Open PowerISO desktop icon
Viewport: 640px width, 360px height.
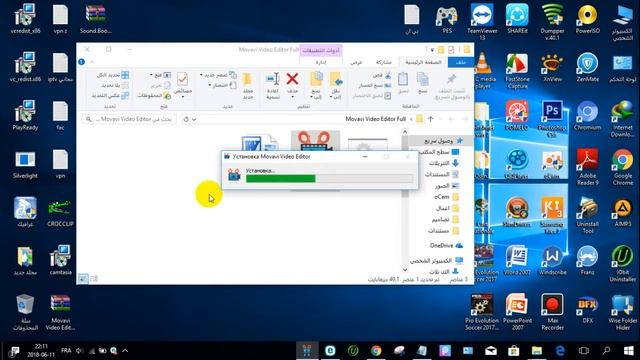pos(587,18)
